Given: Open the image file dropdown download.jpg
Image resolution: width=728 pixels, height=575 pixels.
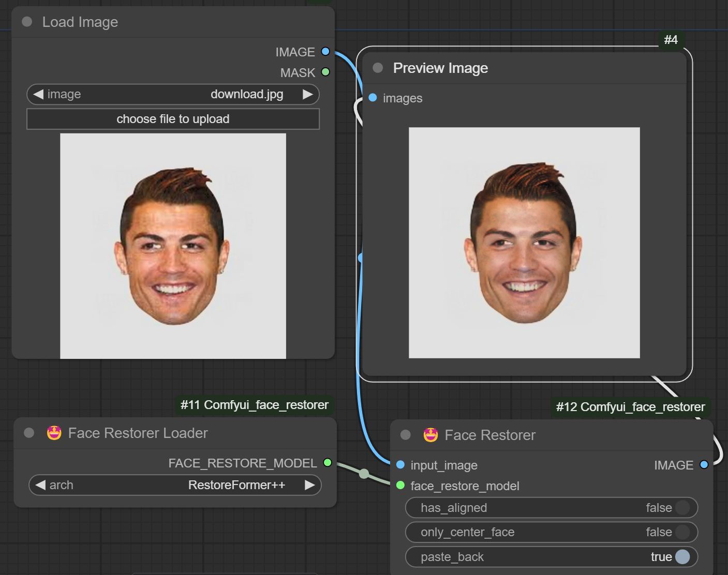Looking at the screenshot, I should pyautogui.click(x=173, y=94).
